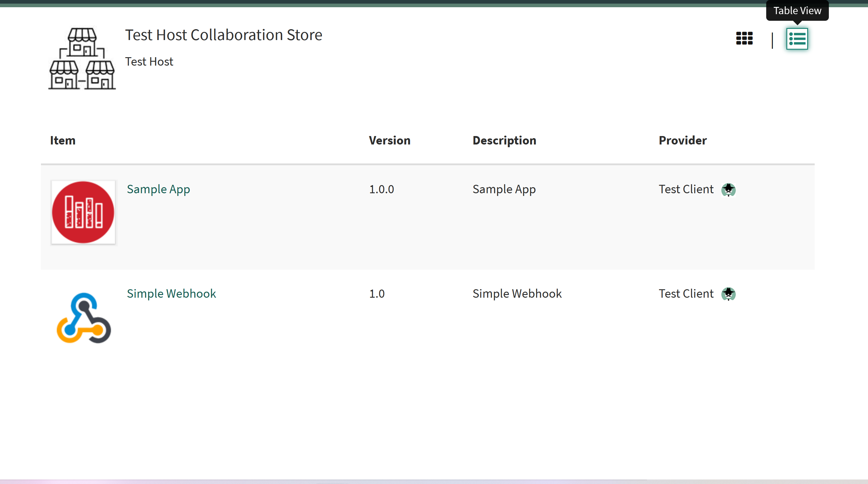Click Simple Webhook provider avatar icon
The height and width of the screenshot is (484, 868).
728,294
